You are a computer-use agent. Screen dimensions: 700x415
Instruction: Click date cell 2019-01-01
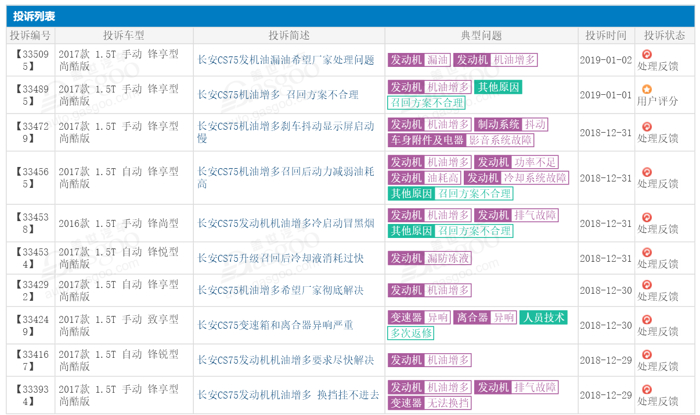[x=606, y=95]
